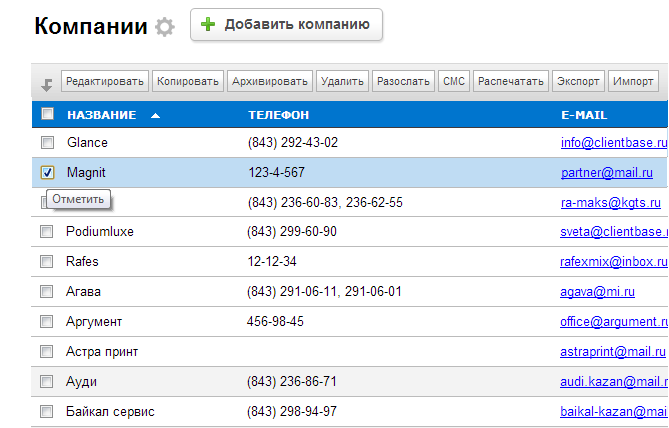Open the Рассылка action

(403, 81)
